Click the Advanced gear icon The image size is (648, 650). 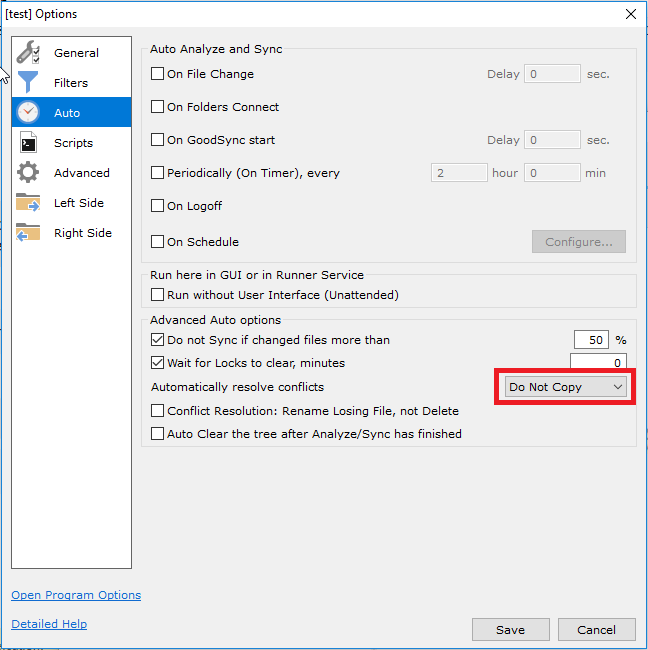point(28,173)
